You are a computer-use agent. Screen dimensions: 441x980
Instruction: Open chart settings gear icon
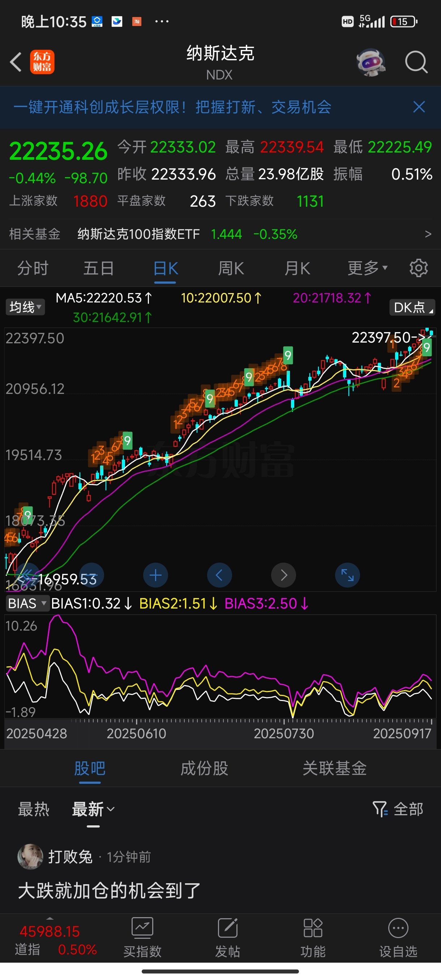(x=419, y=268)
